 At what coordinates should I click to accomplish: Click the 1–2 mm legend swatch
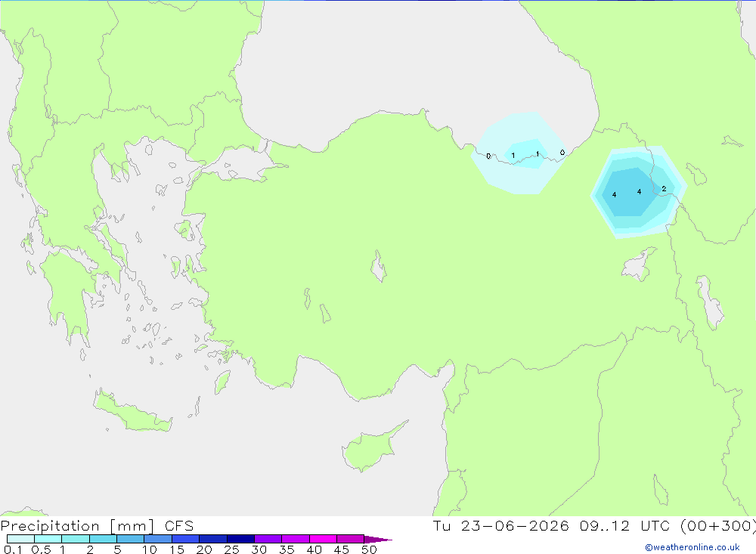click(76, 539)
